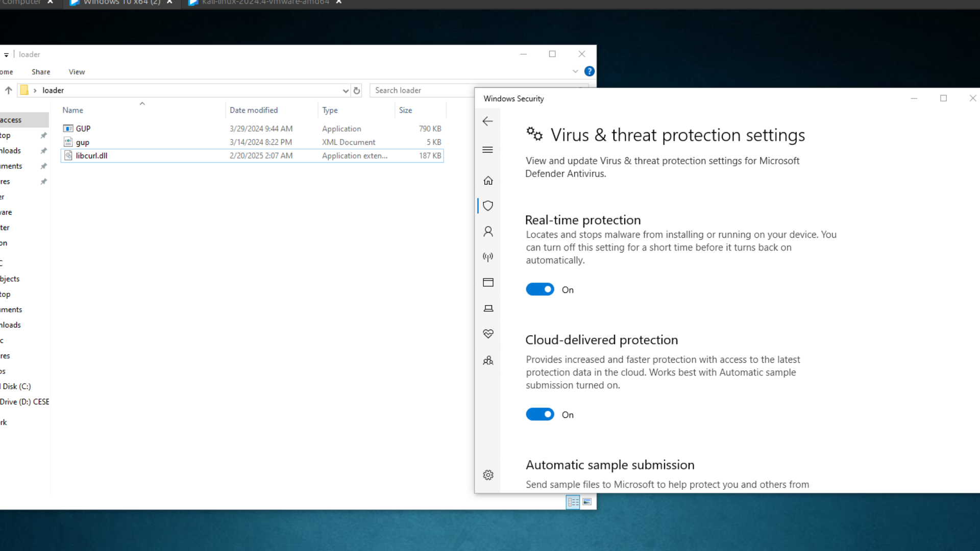Screen dimensions: 980x551
Task: Open Firewall & network protection icon
Action: [x=488, y=257]
